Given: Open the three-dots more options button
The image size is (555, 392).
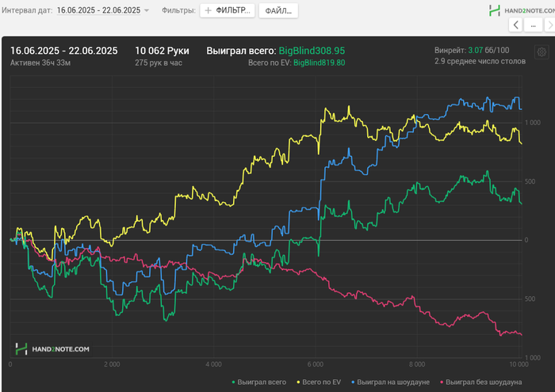Looking at the screenshot, I should pyautogui.click(x=534, y=25).
